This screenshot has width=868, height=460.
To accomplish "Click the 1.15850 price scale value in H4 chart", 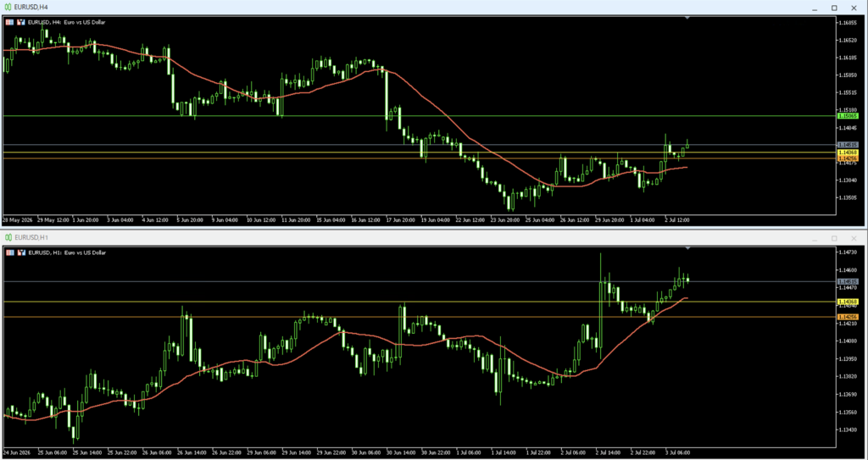I will pos(848,75).
